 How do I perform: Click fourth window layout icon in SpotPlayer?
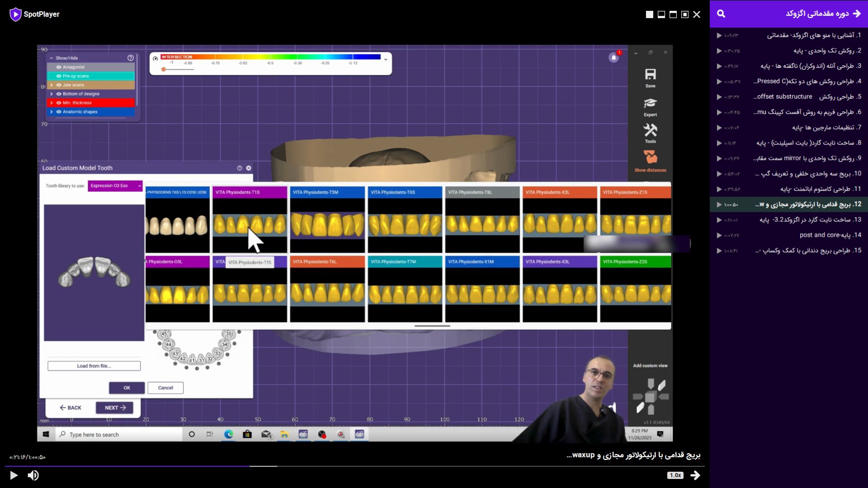point(685,14)
